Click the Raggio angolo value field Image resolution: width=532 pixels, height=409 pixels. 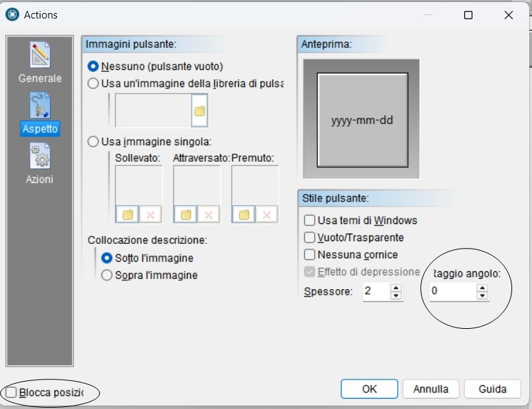tap(453, 291)
